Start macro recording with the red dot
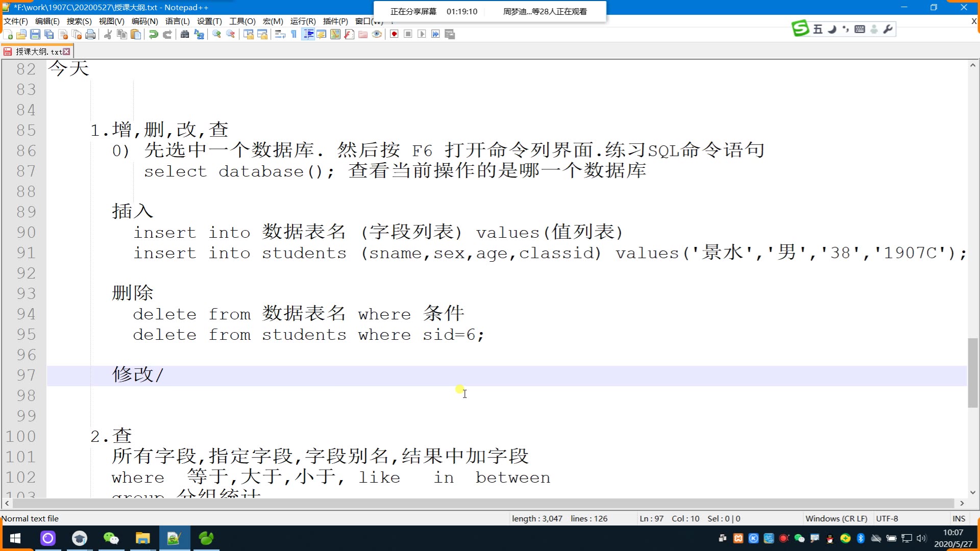Screen dimensions: 980x551 tap(394, 34)
